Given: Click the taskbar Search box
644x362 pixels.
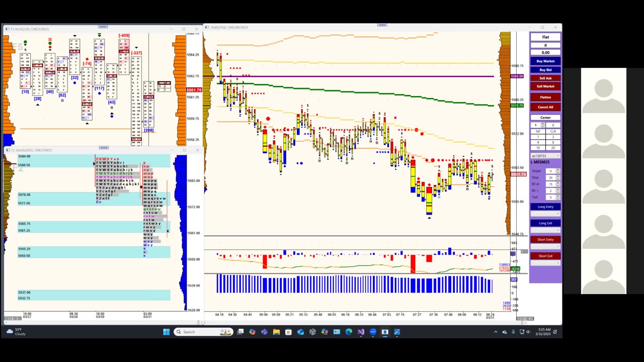Looking at the screenshot, I should pyautogui.click(x=203, y=332).
